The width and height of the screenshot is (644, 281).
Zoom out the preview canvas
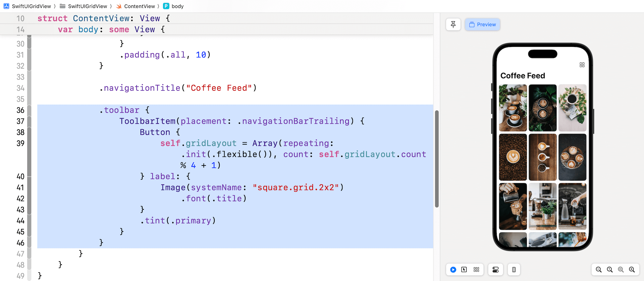click(x=599, y=270)
